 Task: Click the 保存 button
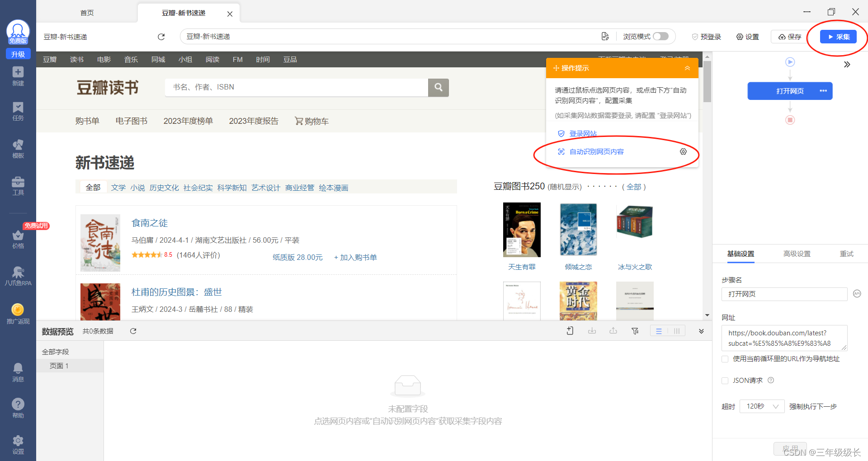pyautogui.click(x=789, y=37)
